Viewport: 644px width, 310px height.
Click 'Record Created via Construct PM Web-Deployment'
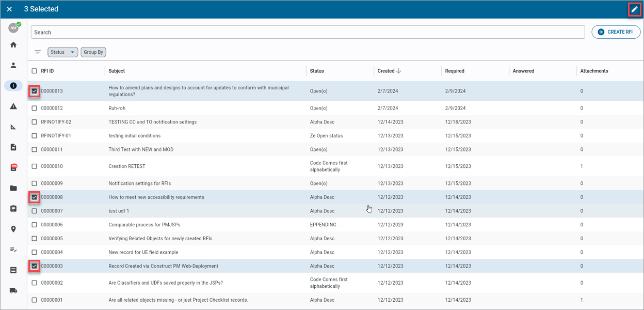pos(164,266)
